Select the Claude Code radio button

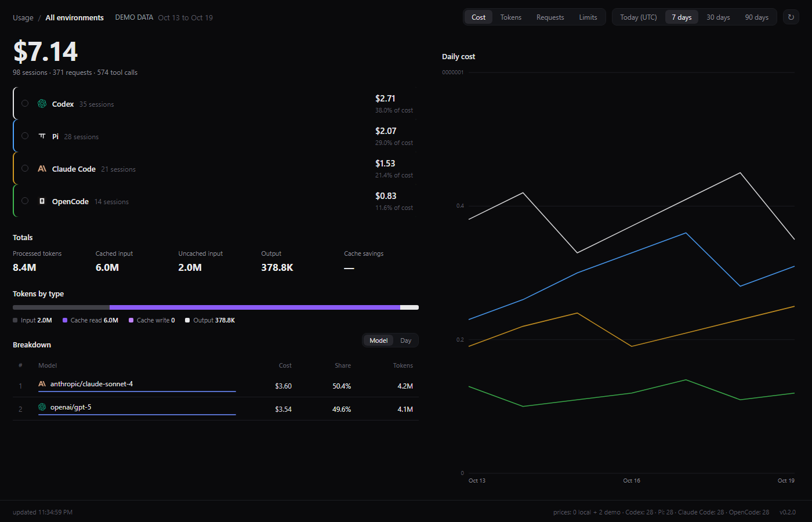point(25,169)
